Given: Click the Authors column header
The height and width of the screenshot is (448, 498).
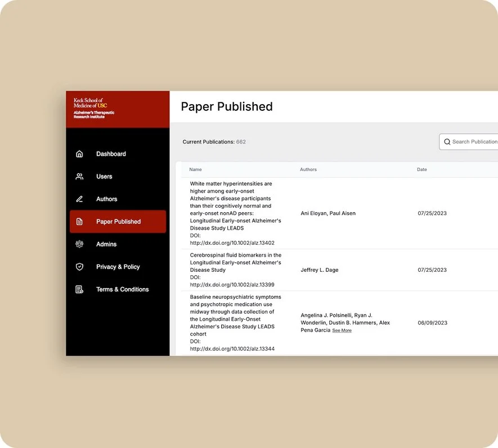Looking at the screenshot, I should [x=308, y=169].
